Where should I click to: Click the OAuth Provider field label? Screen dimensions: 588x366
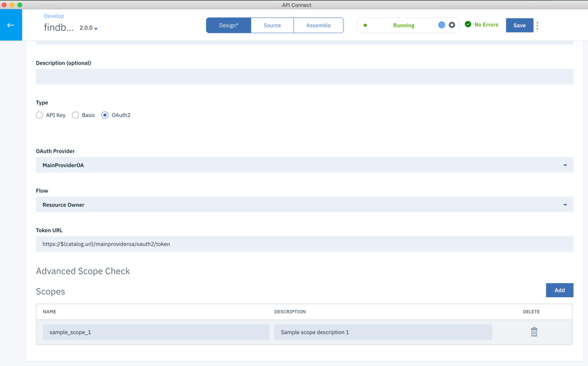pyautogui.click(x=55, y=151)
